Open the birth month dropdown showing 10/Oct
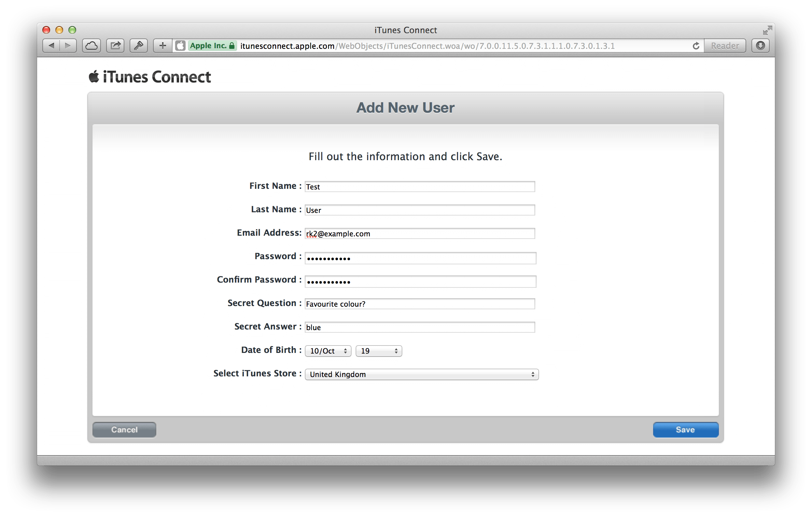 click(x=328, y=351)
